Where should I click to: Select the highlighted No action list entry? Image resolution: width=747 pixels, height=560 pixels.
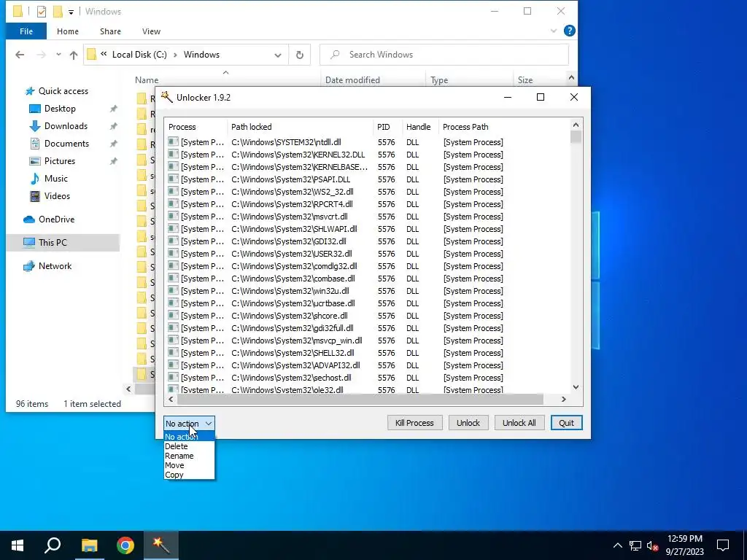(x=189, y=437)
